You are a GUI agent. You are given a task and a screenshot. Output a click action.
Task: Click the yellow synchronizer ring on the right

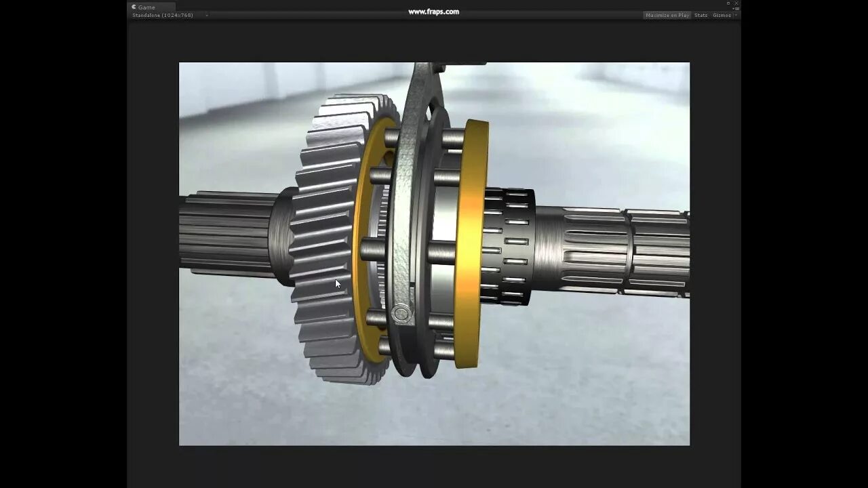pyautogui.click(x=470, y=244)
